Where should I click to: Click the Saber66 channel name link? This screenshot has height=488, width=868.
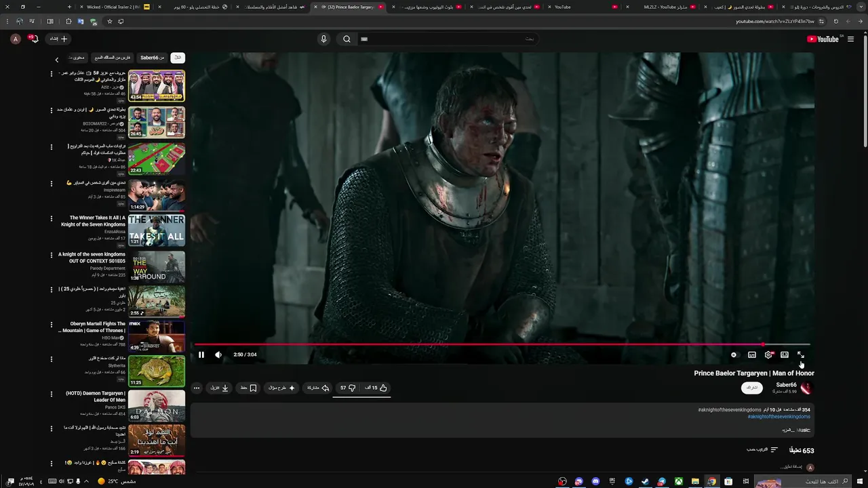787,385
